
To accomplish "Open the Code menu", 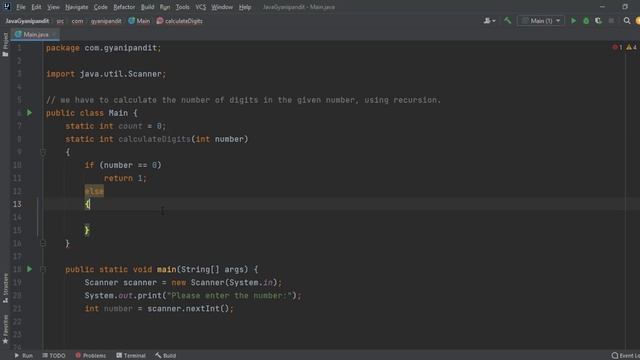I will 100,7.
